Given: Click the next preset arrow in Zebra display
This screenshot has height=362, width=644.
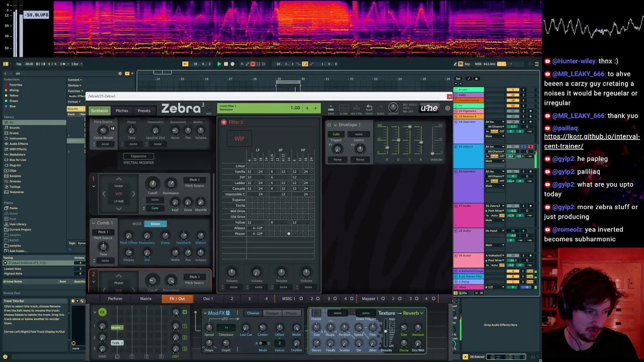Looking at the screenshot, I should tap(315, 108).
